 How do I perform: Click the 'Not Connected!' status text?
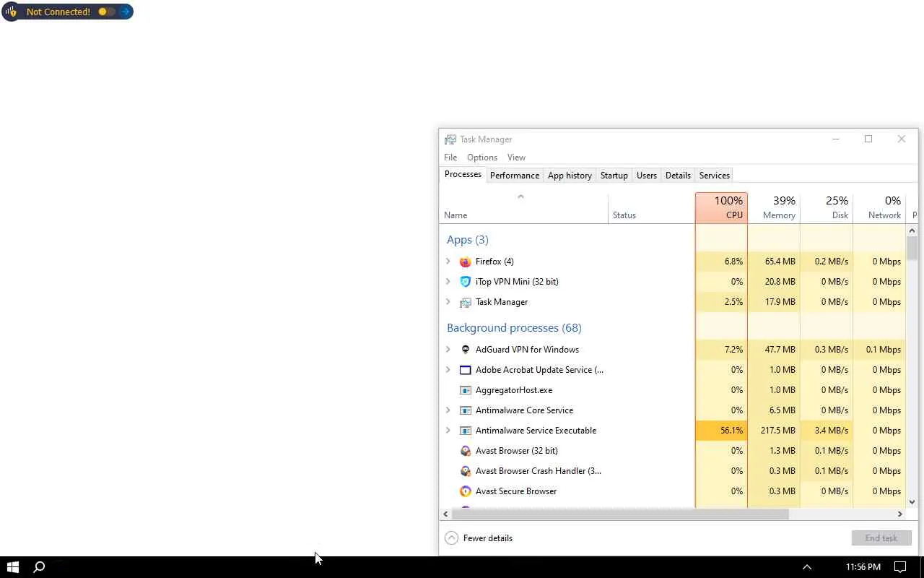58,12
